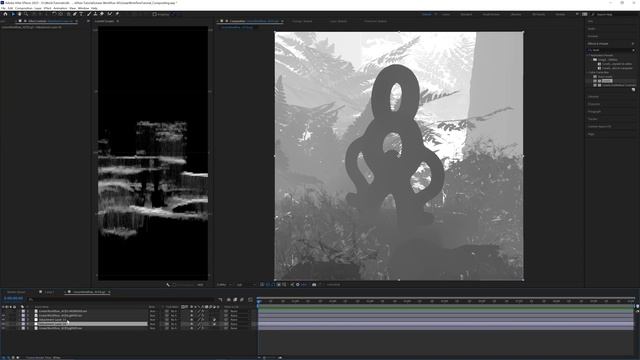Screen dimensions: 640x360
Task: Toggle adjustment layer switch on selected layer
Action: [214, 324]
